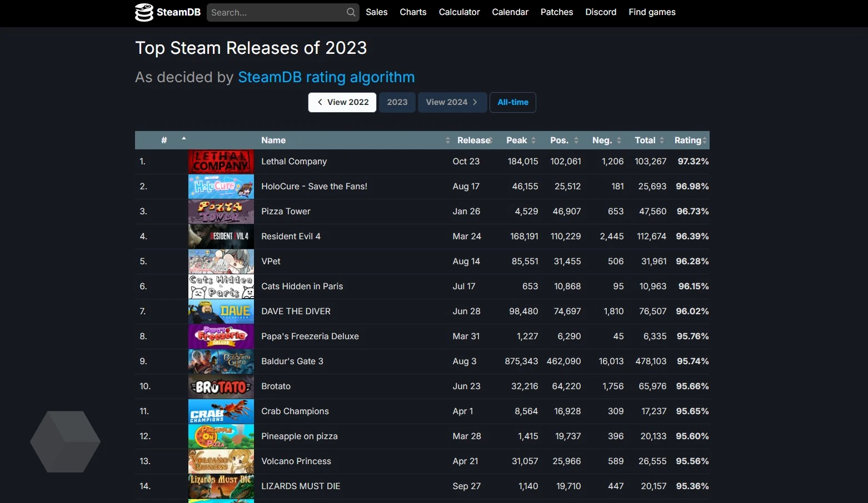Sort table by Rating column
Viewport: 868px width, 503px height.
click(690, 140)
